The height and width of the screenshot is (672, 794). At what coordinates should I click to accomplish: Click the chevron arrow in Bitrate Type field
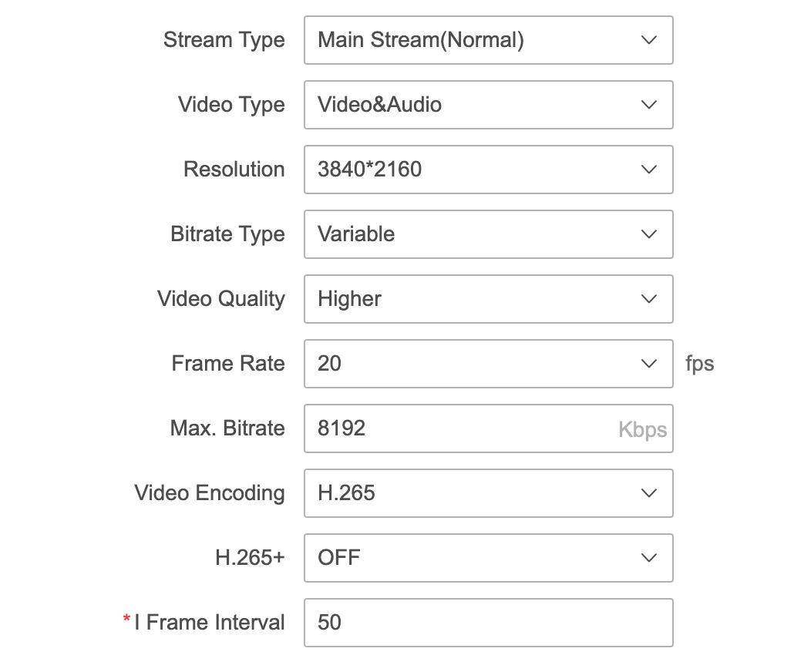(x=649, y=234)
